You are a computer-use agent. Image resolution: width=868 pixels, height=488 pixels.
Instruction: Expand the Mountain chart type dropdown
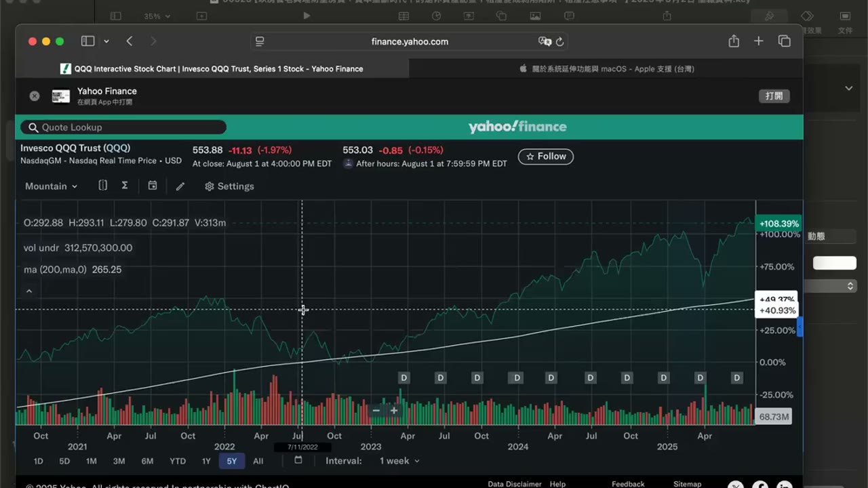coord(51,186)
